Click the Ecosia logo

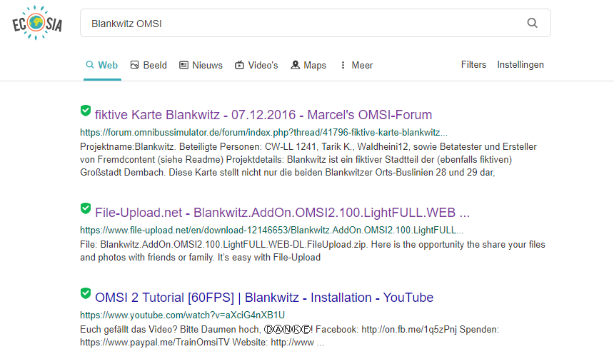37,24
